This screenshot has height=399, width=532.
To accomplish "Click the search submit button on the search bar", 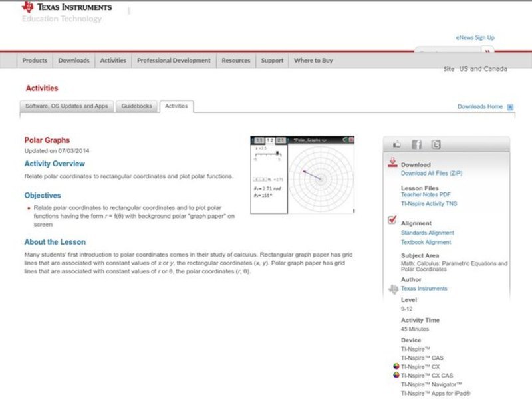I will pyautogui.click(x=487, y=51).
